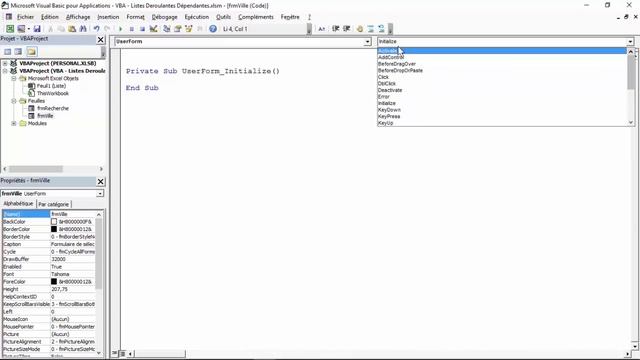The width and height of the screenshot is (640, 360).
Task: Select KeyDown event in the list
Action: tap(502, 110)
